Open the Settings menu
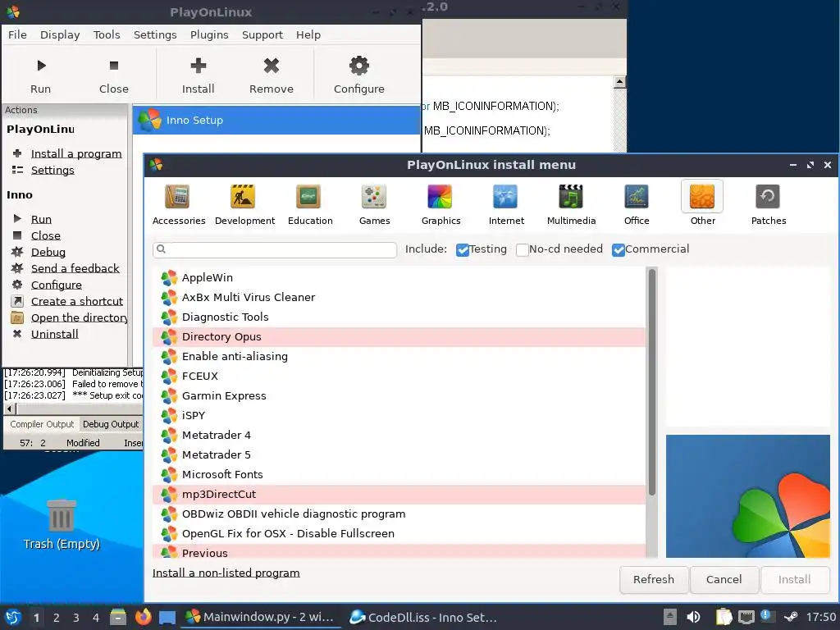This screenshot has height=630, width=840. (155, 34)
